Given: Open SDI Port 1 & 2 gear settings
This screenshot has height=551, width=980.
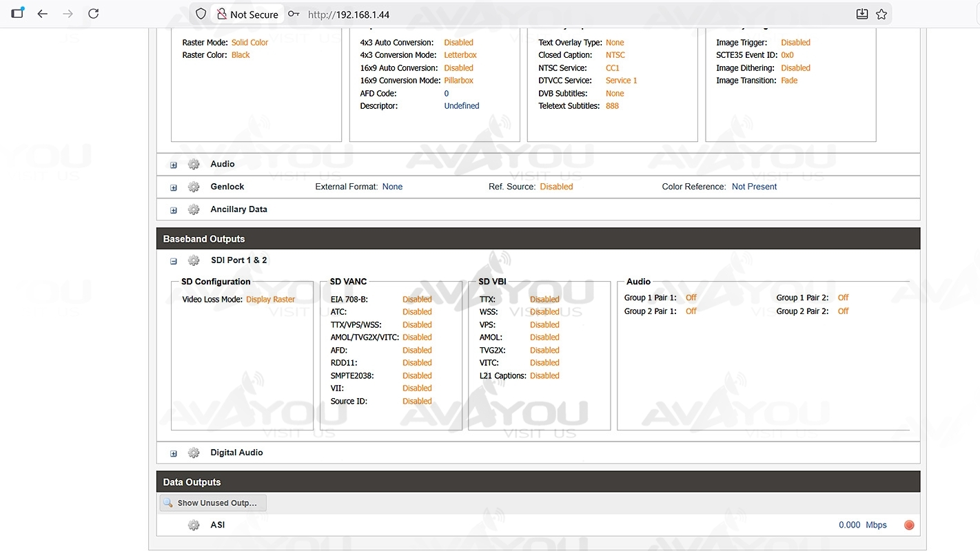Looking at the screenshot, I should (194, 261).
